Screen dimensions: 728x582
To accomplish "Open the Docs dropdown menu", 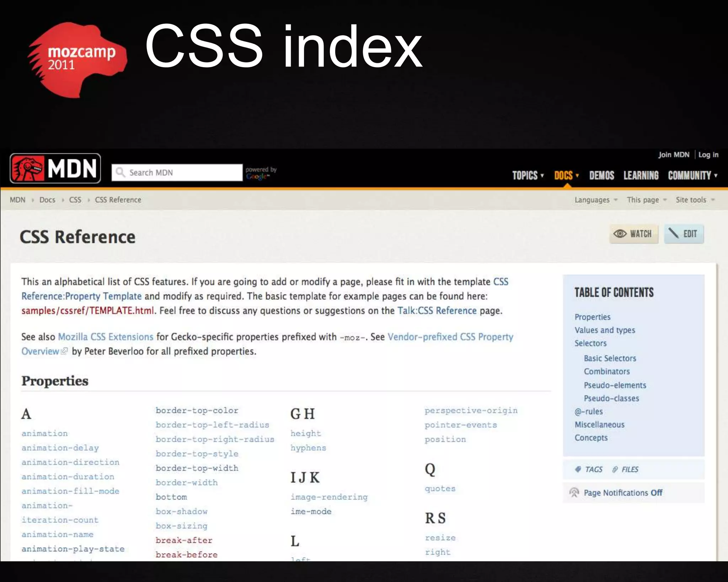I will coord(567,176).
